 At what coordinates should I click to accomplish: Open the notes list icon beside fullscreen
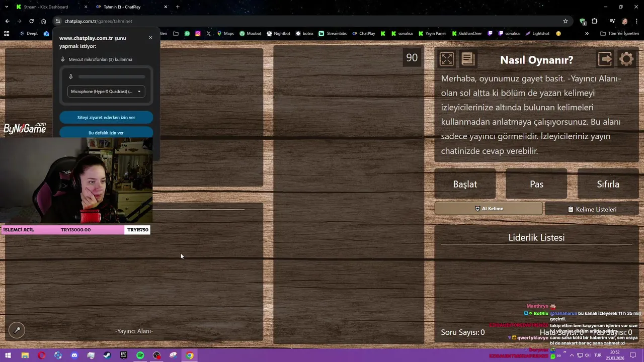(468, 59)
